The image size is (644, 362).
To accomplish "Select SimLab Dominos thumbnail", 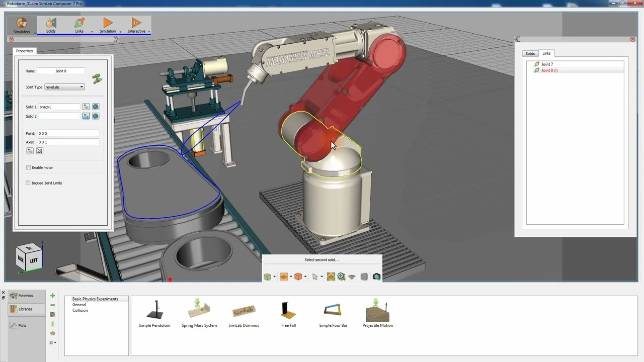I will coord(244,313).
